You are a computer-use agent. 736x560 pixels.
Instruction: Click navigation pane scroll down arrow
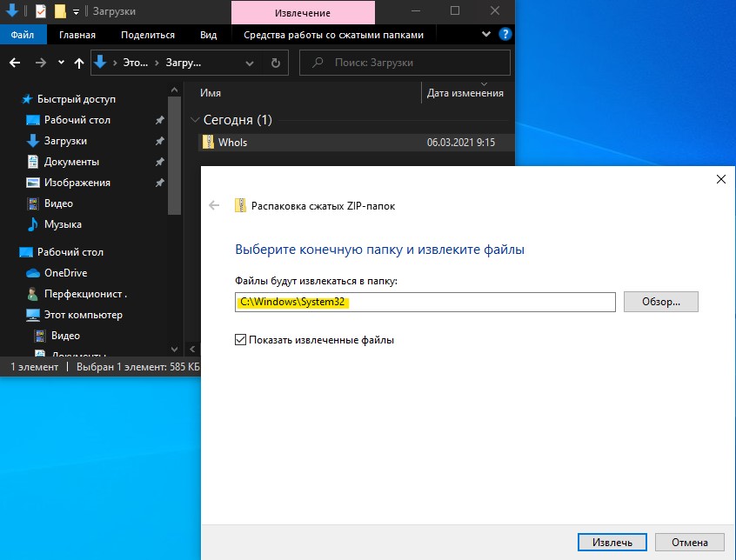click(x=174, y=350)
